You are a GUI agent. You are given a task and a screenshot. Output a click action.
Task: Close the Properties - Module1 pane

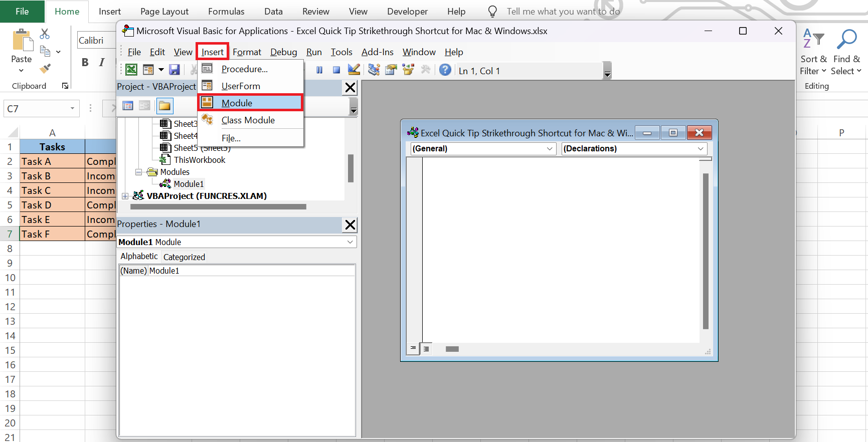point(350,225)
